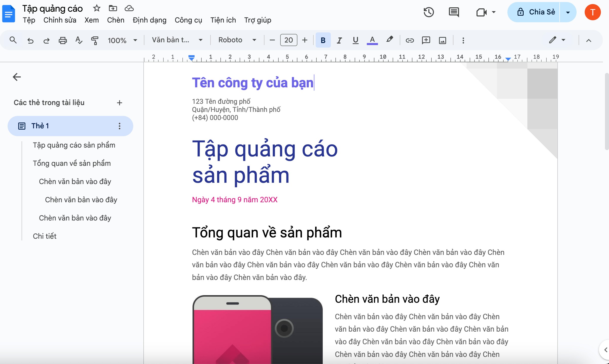
Task: Expand the editing mode pencil dropdown
Action: pyautogui.click(x=557, y=40)
